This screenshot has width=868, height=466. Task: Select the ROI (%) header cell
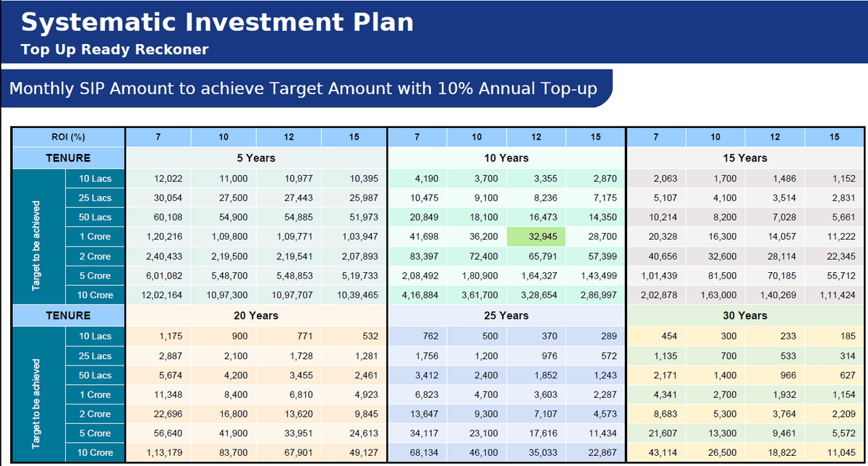[69, 137]
